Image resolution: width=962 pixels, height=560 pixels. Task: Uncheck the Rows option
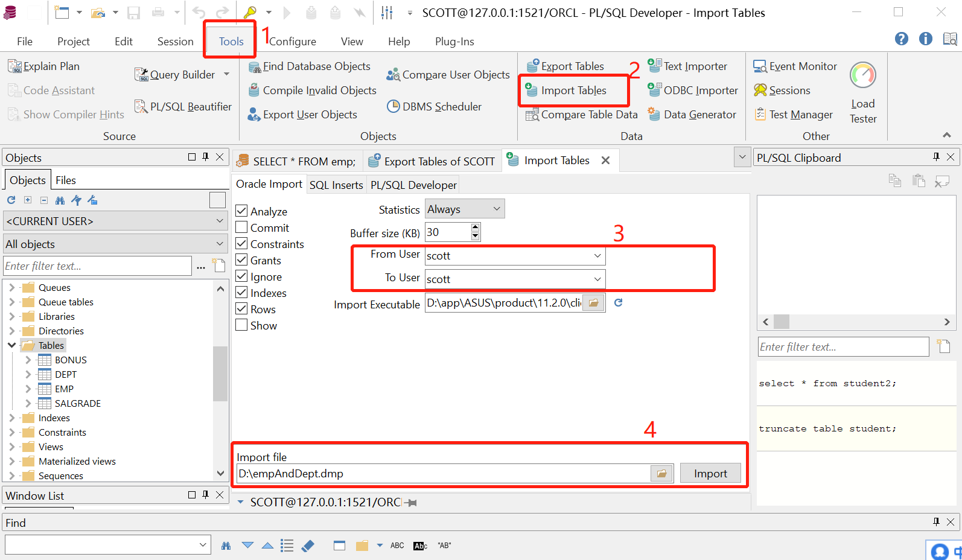pyautogui.click(x=241, y=309)
